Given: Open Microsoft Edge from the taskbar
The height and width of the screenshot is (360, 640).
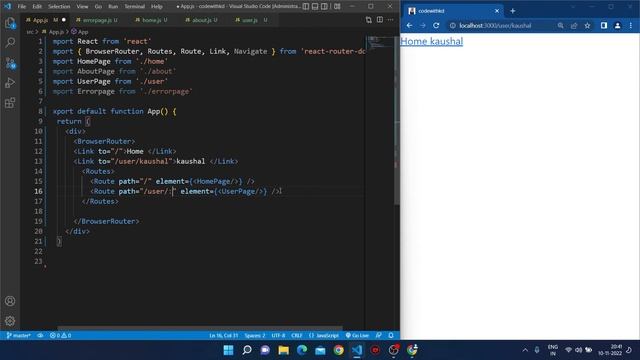Looking at the screenshot, I should coord(302,350).
